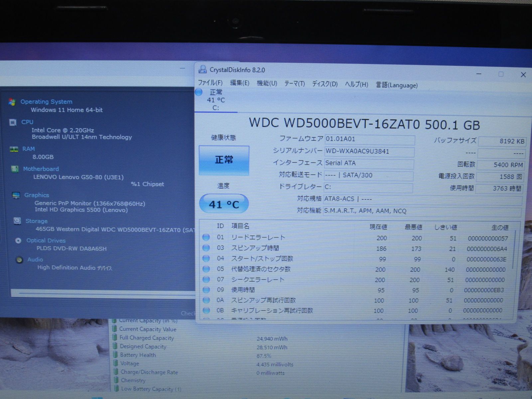The width and height of the screenshot is (532, 399).
Task: Open the CPU section link
Action: 27,122
